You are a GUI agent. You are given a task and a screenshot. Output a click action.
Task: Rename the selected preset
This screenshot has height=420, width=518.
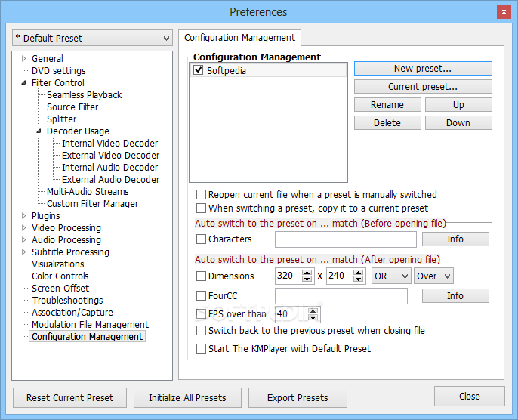(387, 105)
